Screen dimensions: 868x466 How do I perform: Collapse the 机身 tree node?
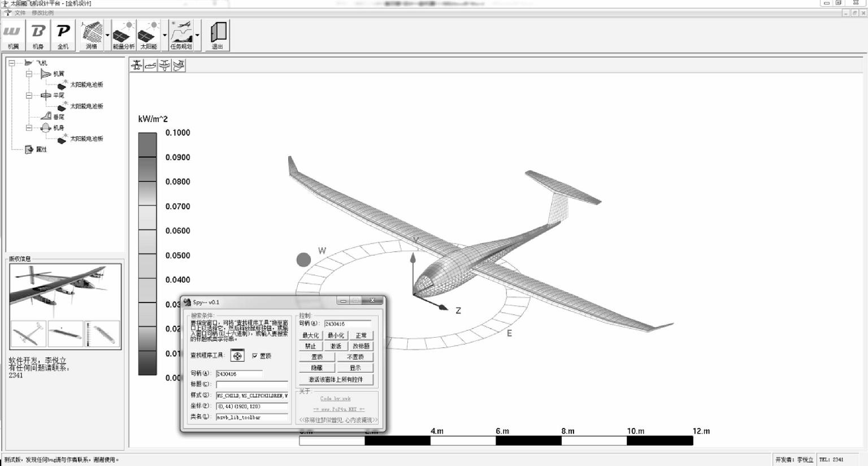tap(29, 128)
